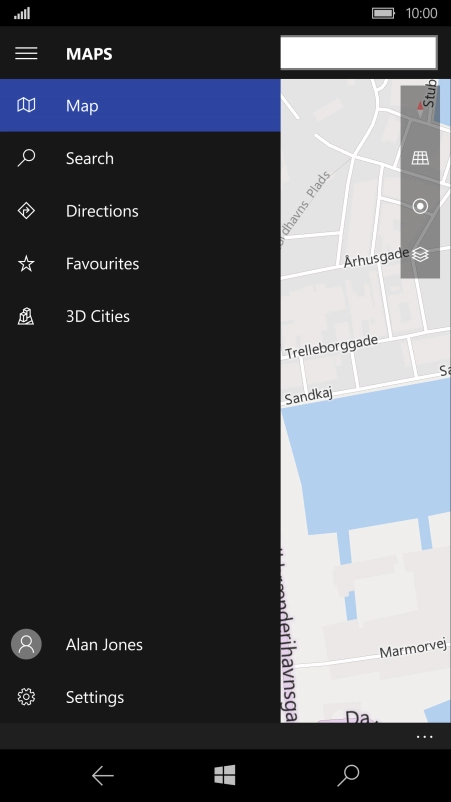
Task: Open the map layers picker
Action: (x=420, y=254)
